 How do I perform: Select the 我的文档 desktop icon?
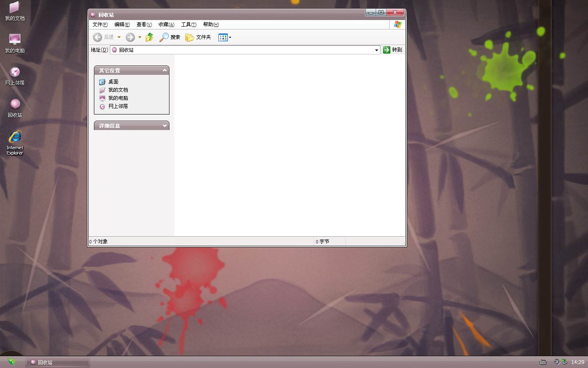[15, 11]
